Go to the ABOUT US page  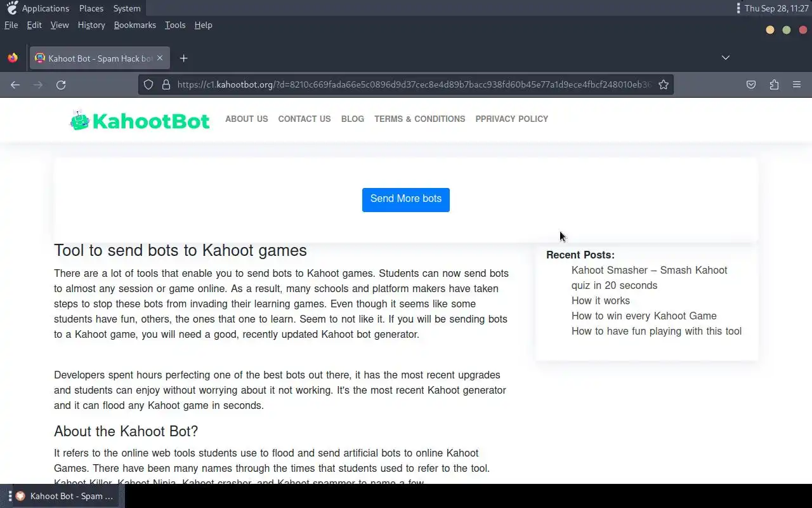pos(247,119)
